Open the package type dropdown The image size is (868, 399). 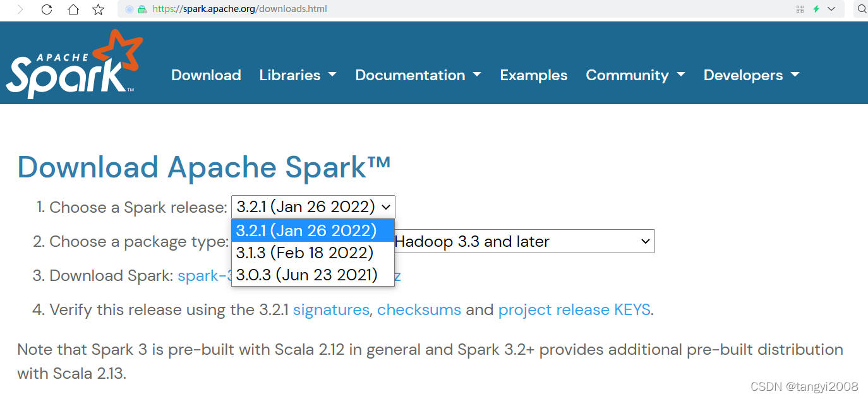(524, 241)
